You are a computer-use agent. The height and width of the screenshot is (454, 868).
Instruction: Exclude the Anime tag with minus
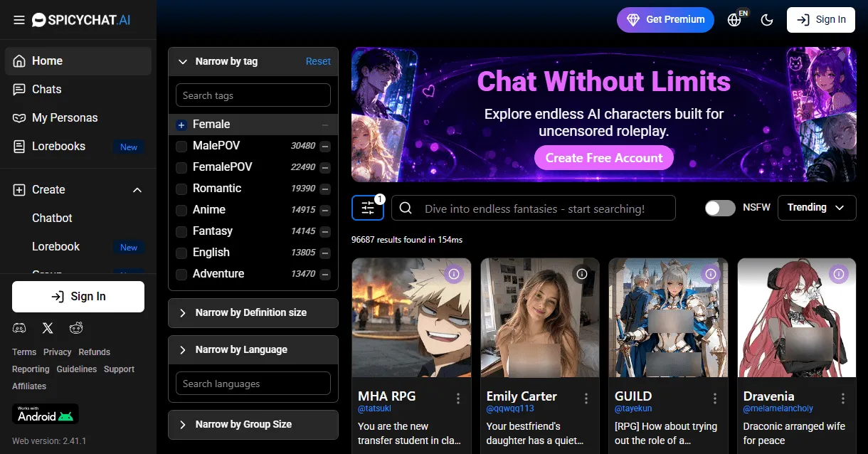point(325,210)
